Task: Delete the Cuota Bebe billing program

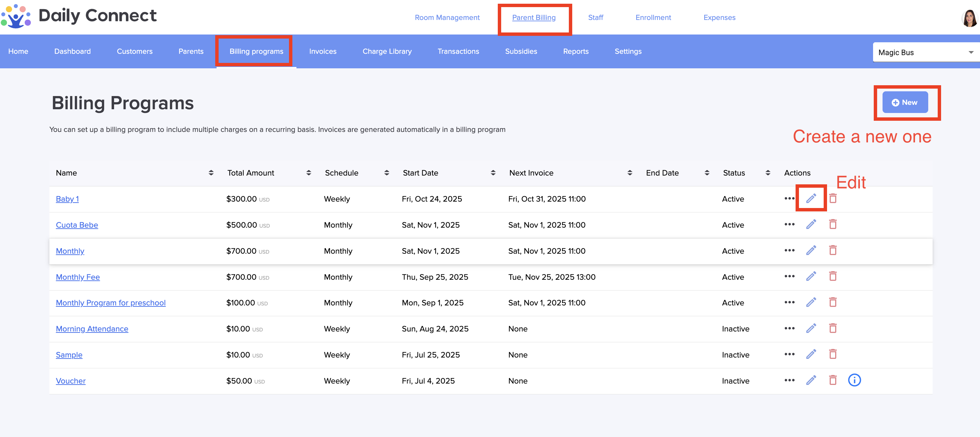Action: (x=832, y=224)
